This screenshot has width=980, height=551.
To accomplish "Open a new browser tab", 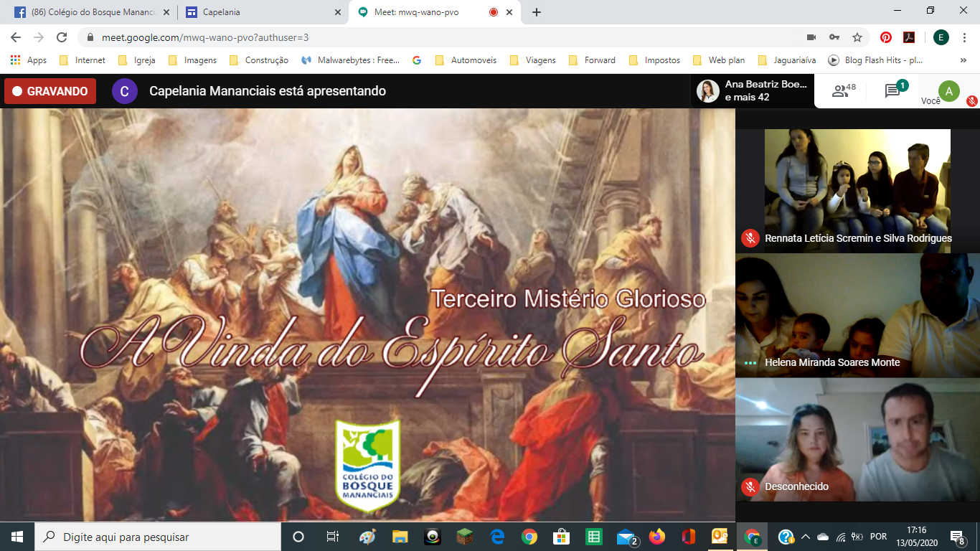I will tap(536, 12).
